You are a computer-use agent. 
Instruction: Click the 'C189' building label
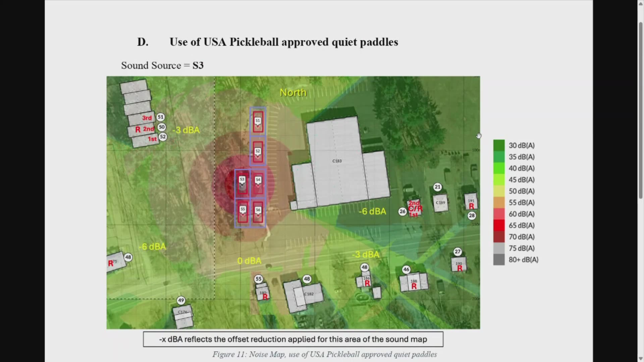(440, 203)
